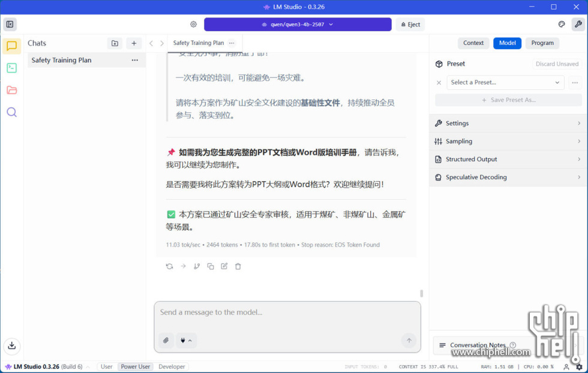Collapse the left sidebar panel icon
Viewport: 588px width, 373px height.
click(10, 25)
